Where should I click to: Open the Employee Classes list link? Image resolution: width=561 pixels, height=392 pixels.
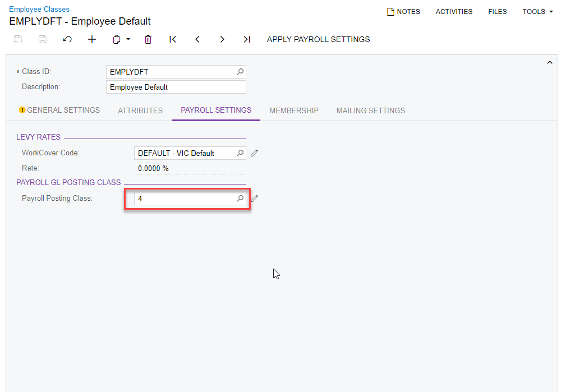[x=39, y=9]
